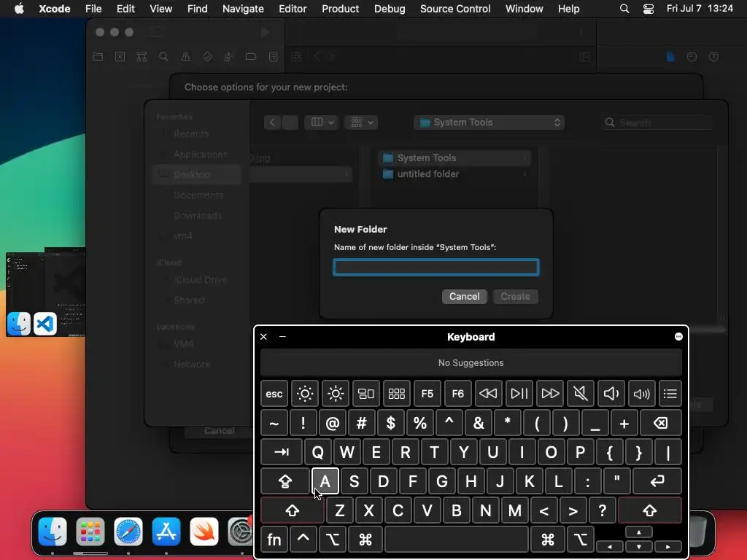Tap the return key on the on-screen keyboard
Viewport: 747px width, 560px height.
coord(657,481)
